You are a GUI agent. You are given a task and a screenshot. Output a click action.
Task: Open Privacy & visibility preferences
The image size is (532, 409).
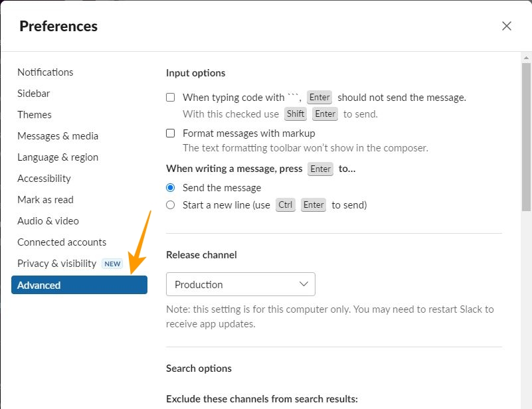point(56,264)
